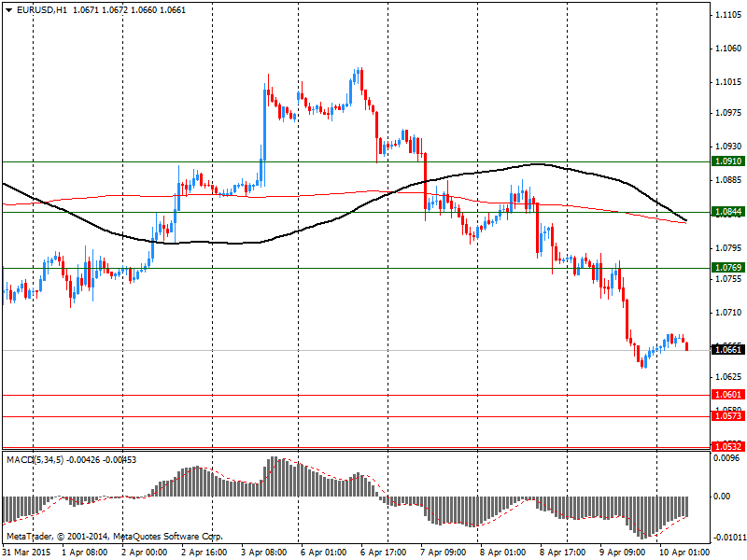
Task: Select the OHLC values 1.0671 1.0672 1.0660 1.0661
Action: (129, 10)
